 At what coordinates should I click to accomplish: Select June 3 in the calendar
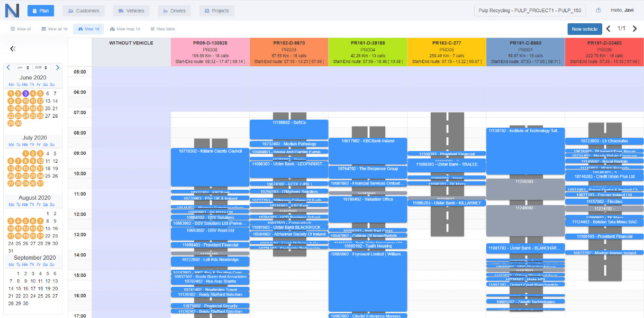25,93
